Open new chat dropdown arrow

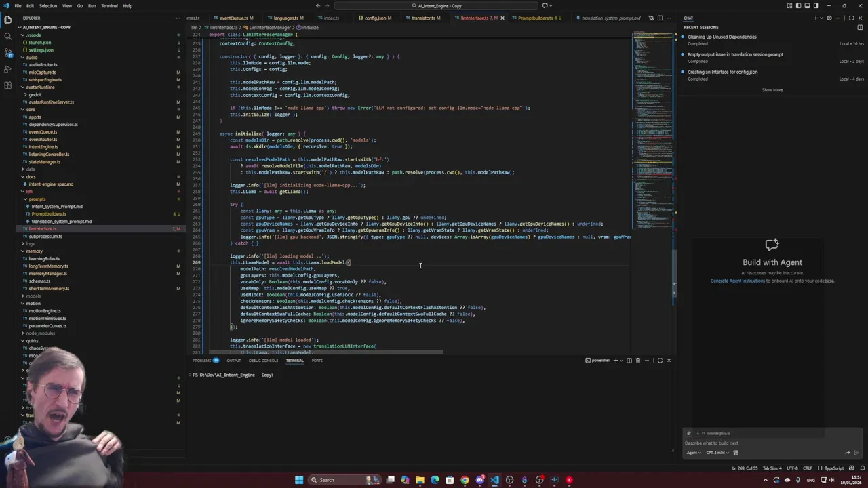click(x=821, y=18)
